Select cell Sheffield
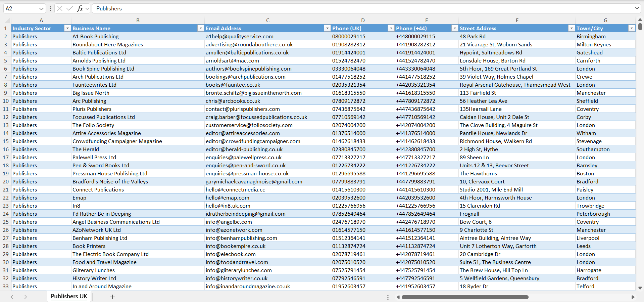This screenshot has width=644, height=302. pos(605,101)
